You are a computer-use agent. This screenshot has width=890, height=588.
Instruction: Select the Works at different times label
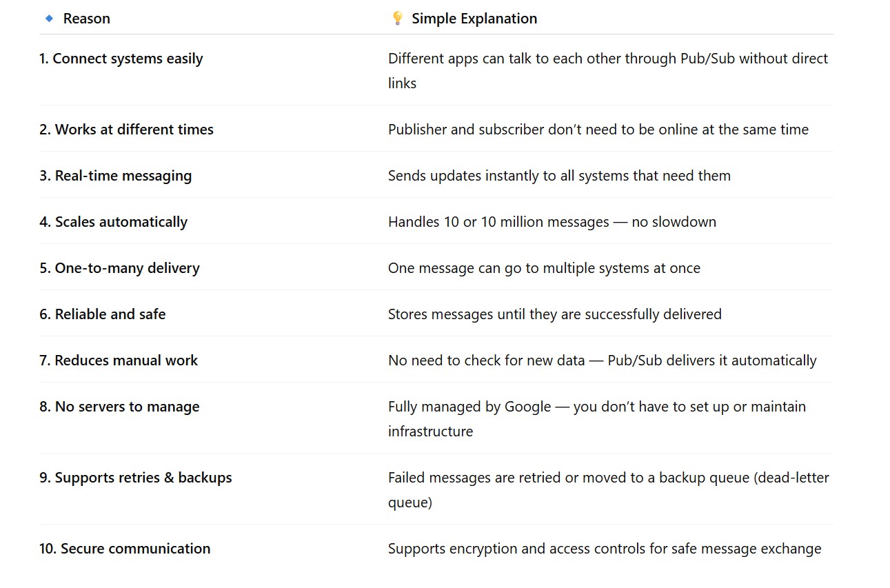coord(126,130)
